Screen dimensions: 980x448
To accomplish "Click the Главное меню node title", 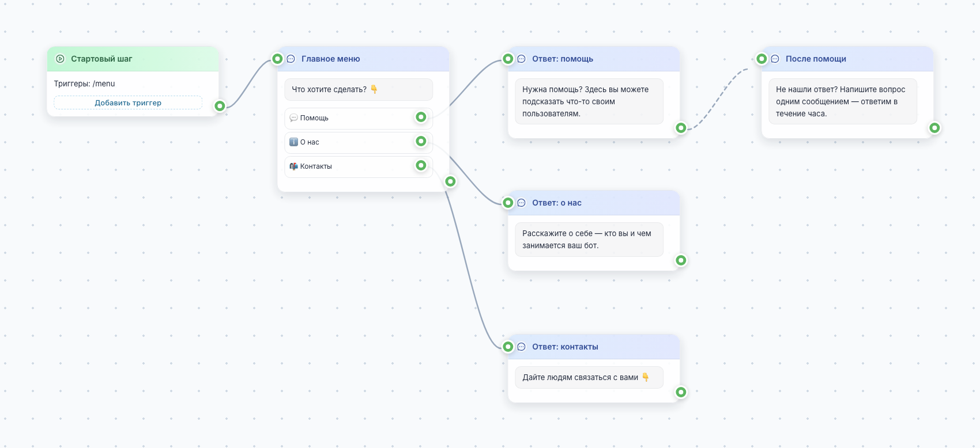I will tap(330, 59).
